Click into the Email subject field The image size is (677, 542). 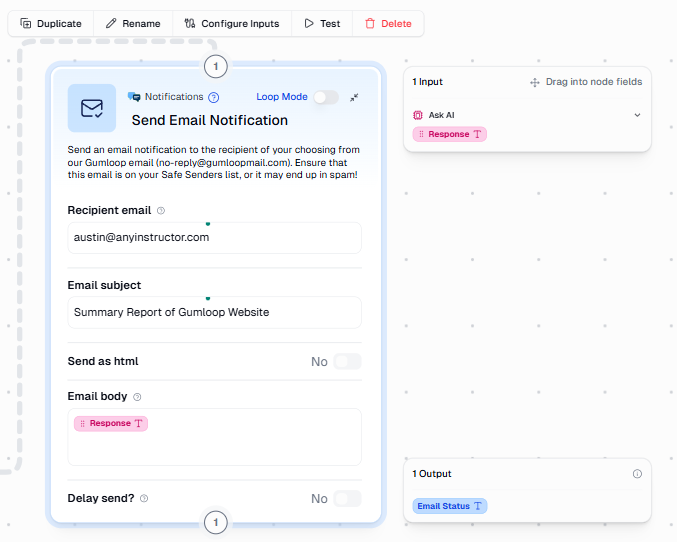pyautogui.click(x=214, y=312)
